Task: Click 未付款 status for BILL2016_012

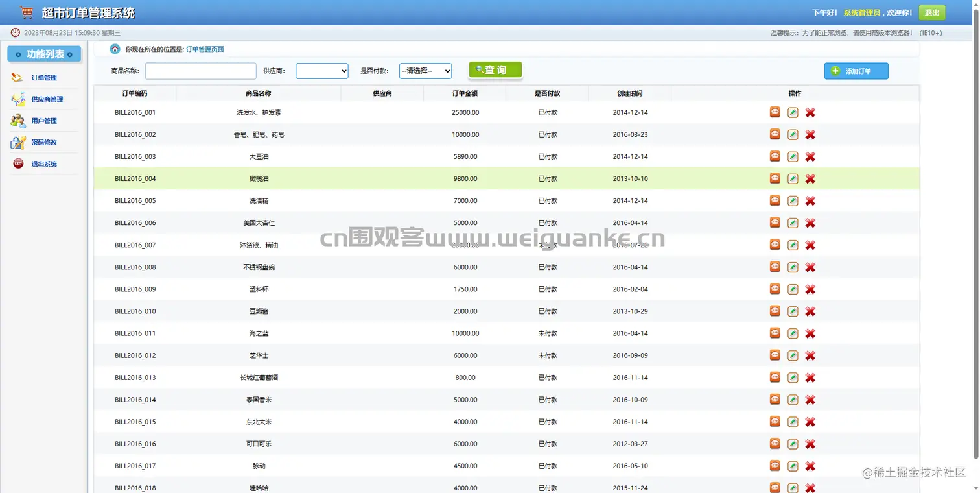Action: click(x=548, y=355)
